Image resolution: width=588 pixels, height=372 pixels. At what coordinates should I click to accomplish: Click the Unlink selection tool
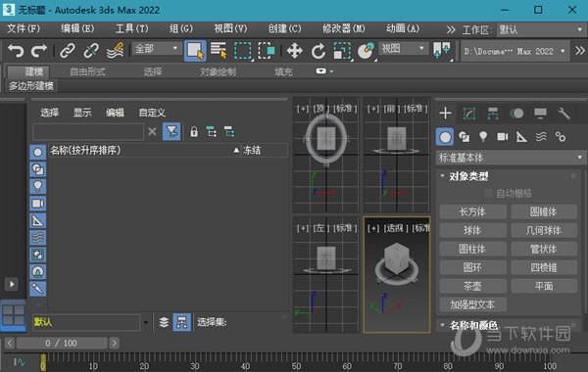tap(91, 51)
